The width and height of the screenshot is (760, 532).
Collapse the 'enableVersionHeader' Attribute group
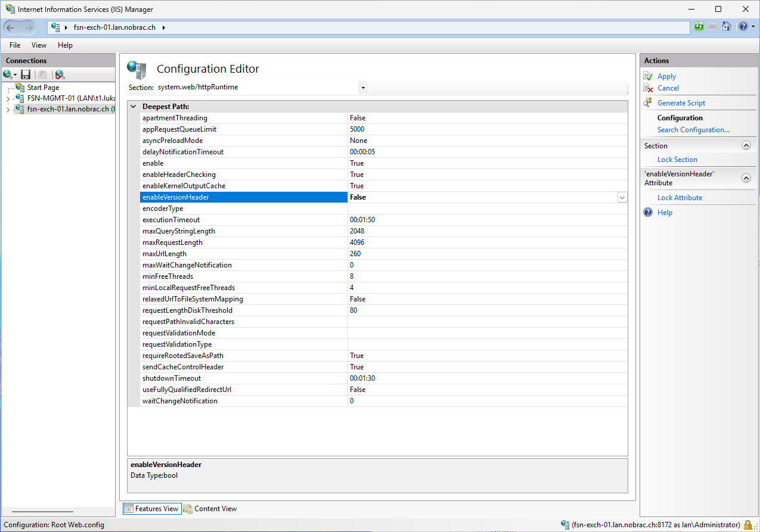(746, 178)
